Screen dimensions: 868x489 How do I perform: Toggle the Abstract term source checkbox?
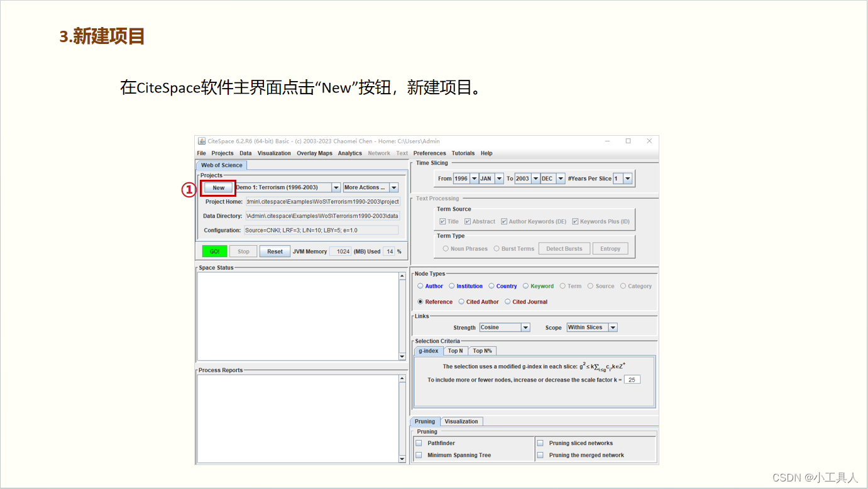pos(468,221)
